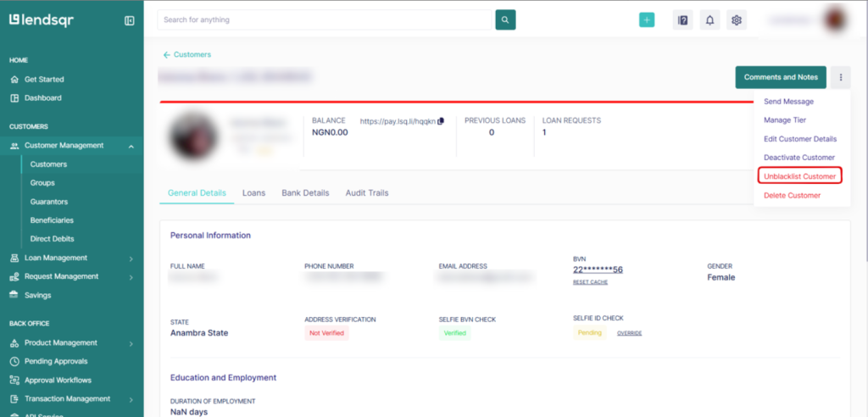
Task: Open Beneficiaries sidebar item
Action: point(52,220)
